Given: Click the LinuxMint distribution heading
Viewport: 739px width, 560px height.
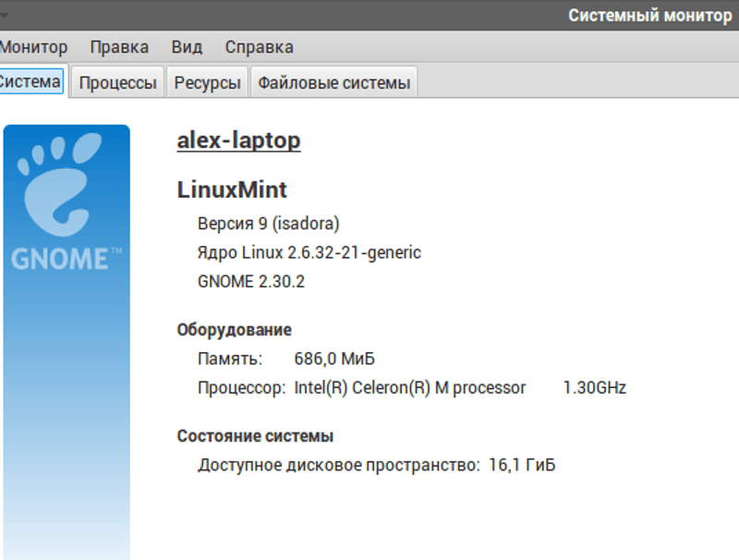Looking at the screenshot, I should [232, 190].
